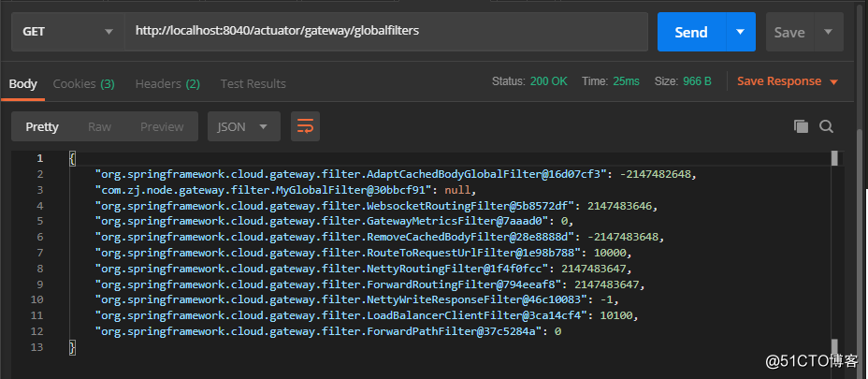Click the Save button

pos(789,32)
